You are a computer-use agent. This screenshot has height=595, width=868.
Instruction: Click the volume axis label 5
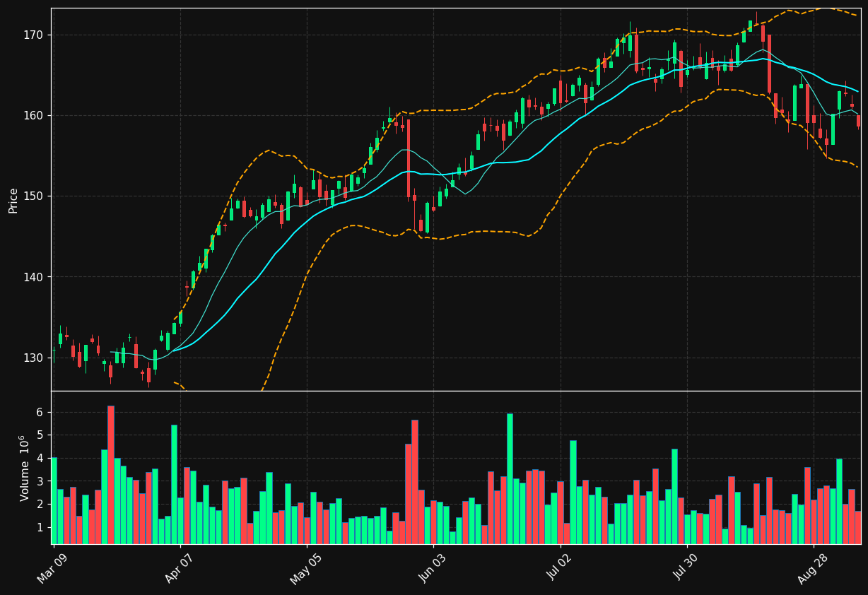coord(40,435)
